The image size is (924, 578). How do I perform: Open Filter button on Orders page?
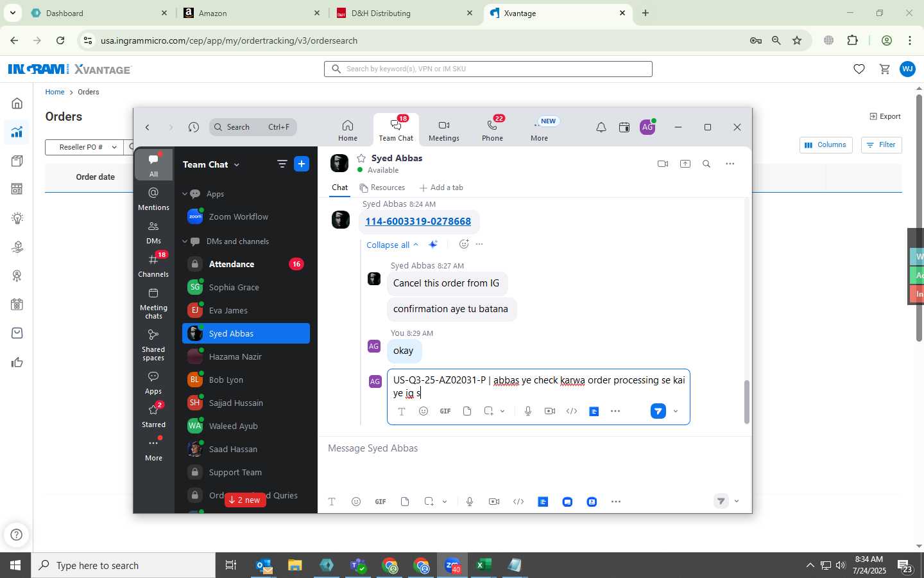click(881, 144)
